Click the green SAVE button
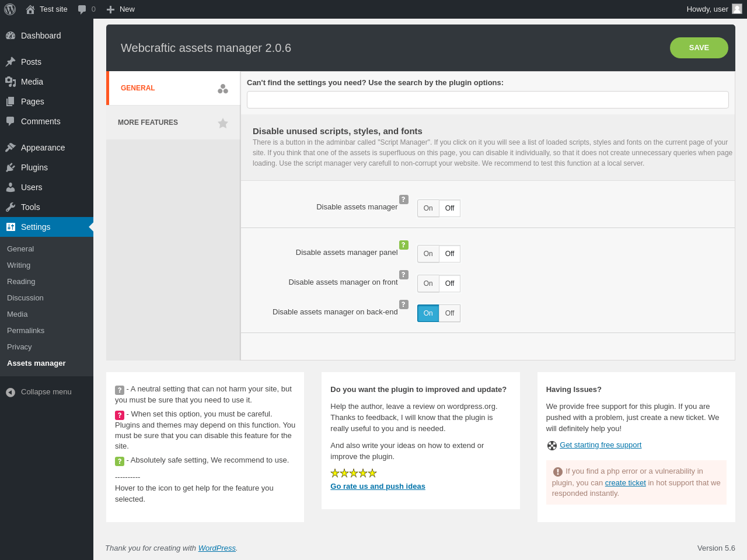This screenshot has width=747, height=560. click(x=699, y=48)
